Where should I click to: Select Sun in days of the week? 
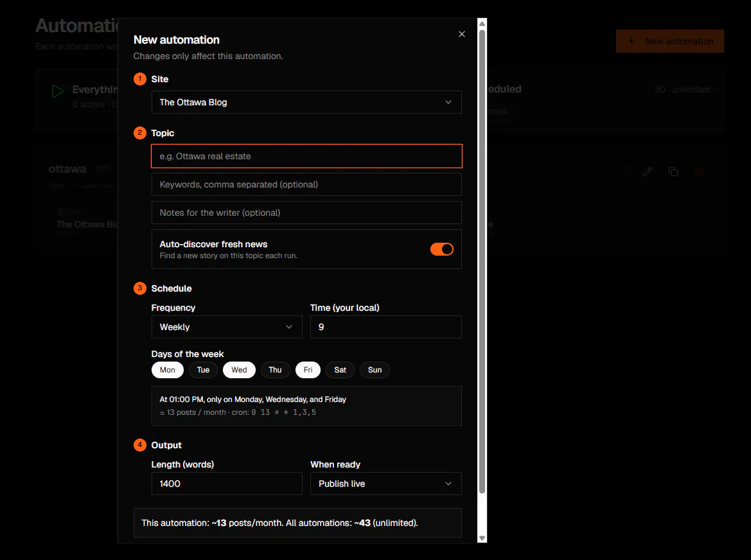(375, 369)
